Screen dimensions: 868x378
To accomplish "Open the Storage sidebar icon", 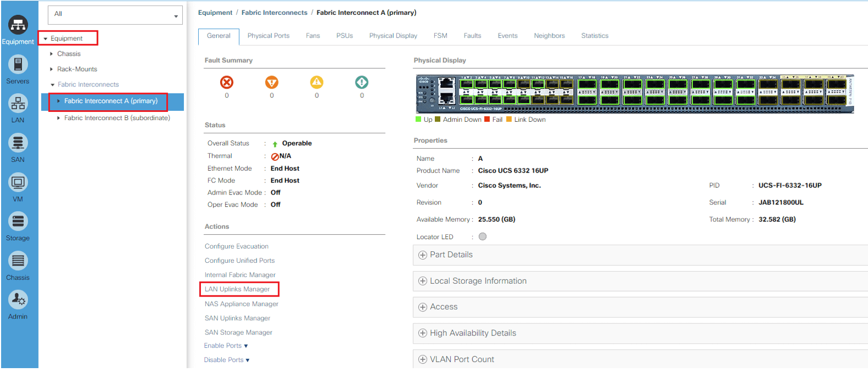I will 18,222.
